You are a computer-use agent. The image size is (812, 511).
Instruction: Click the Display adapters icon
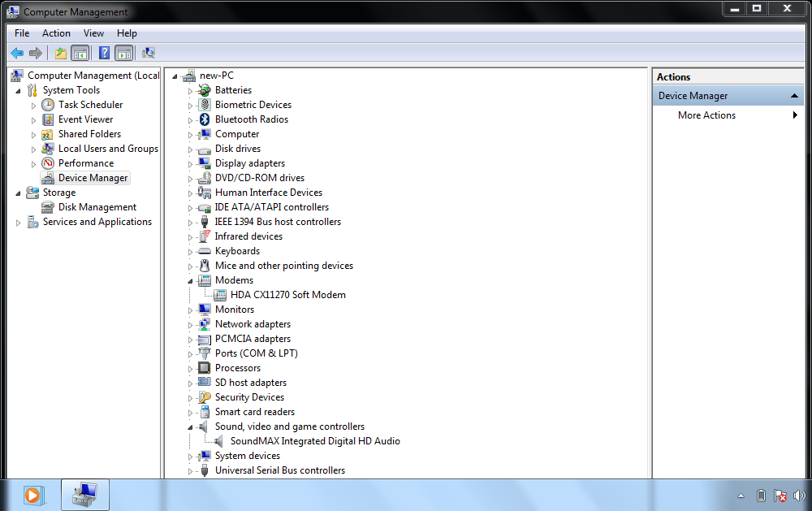(205, 163)
